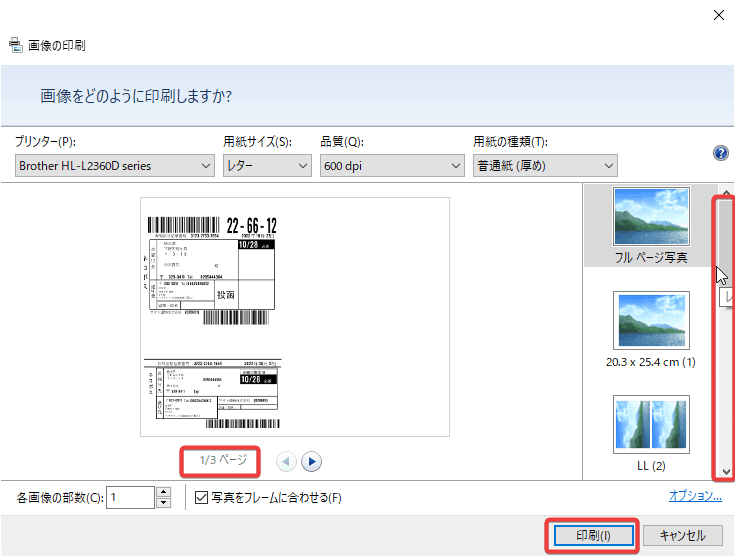This screenshot has width=735, height=557.
Task: Close the print dialog with the X
Action: click(719, 15)
